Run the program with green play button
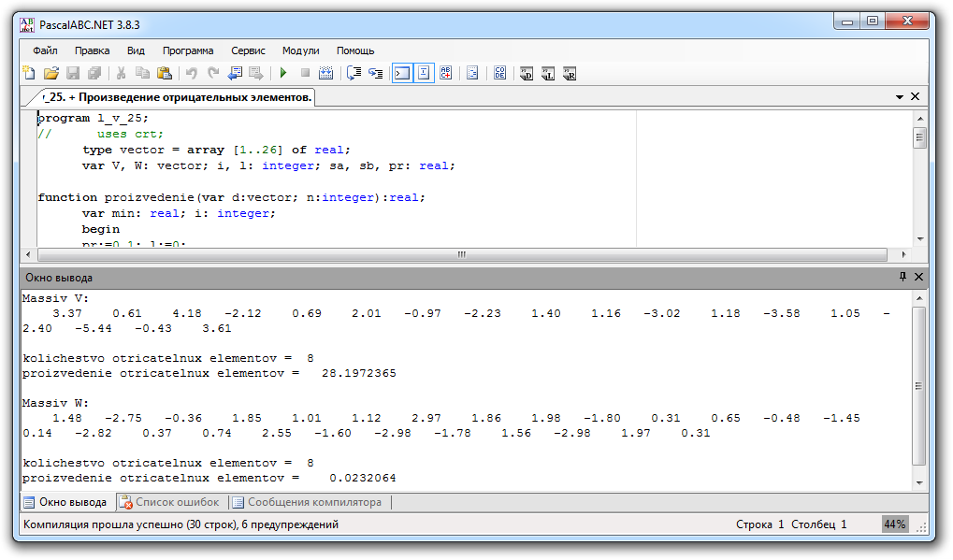 click(282, 73)
